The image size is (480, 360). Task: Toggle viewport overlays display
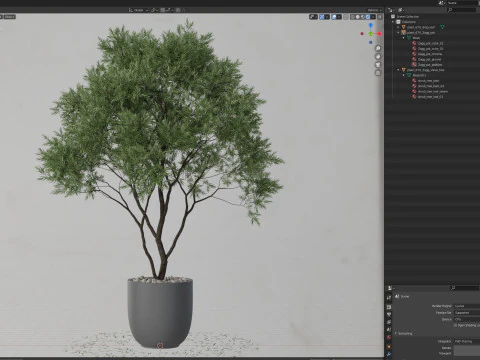[x=334, y=17]
